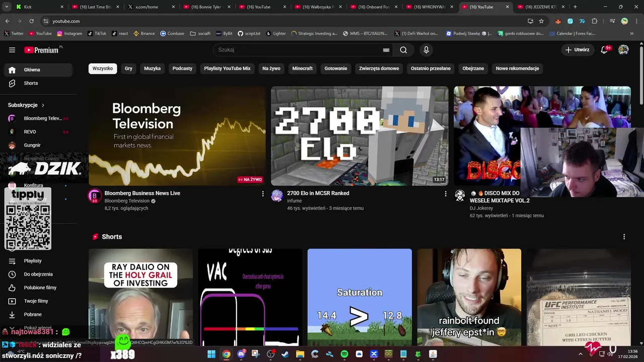Select the Nowe rekomendacje filter chip
The width and height of the screenshot is (644, 362).
coord(517,68)
